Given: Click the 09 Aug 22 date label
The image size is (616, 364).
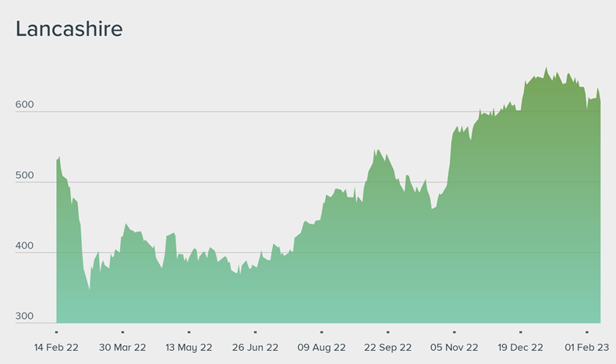Looking at the screenshot, I should (322, 347).
